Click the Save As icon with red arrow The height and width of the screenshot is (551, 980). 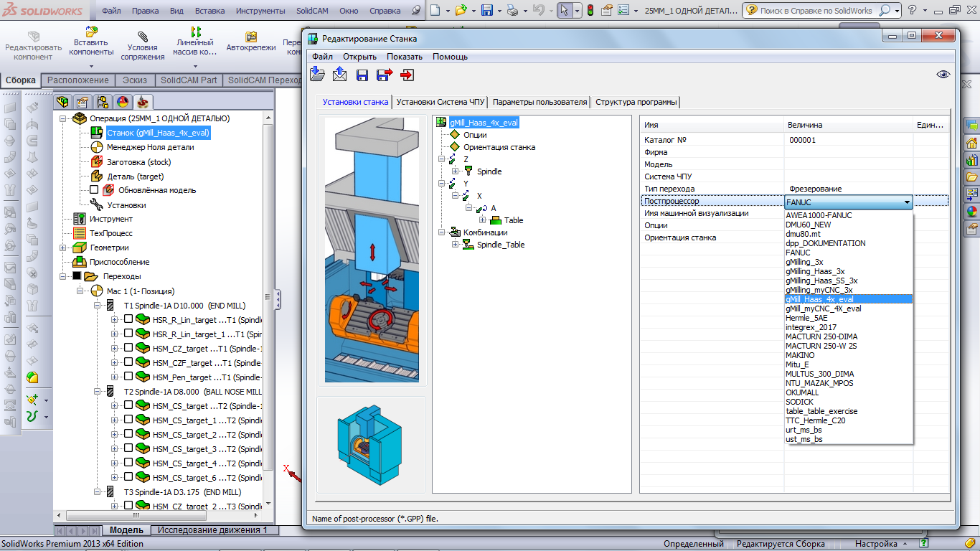point(385,75)
